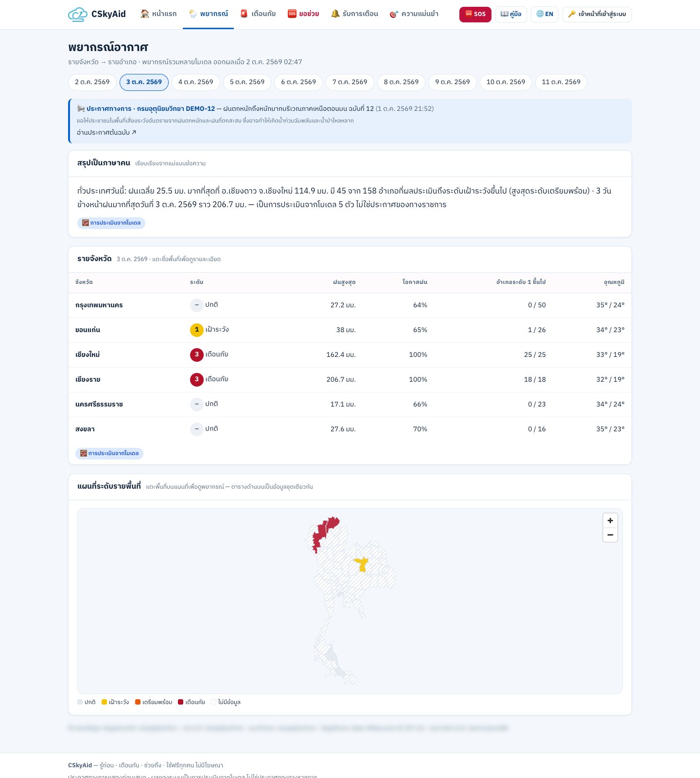Select the 10 ต.ค. 2569 date tab
The height and width of the screenshot is (778, 700).
(506, 82)
